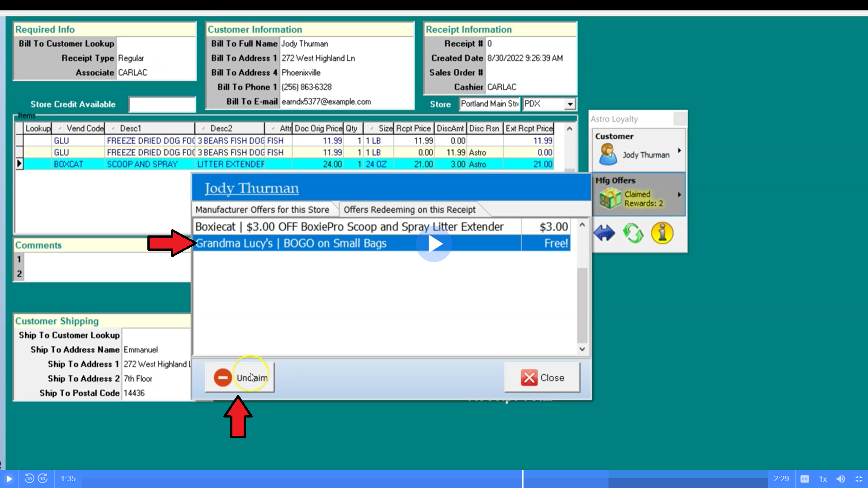Click the Ext Rcpt Price column header
868x488 pixels.
pos(529,128)
